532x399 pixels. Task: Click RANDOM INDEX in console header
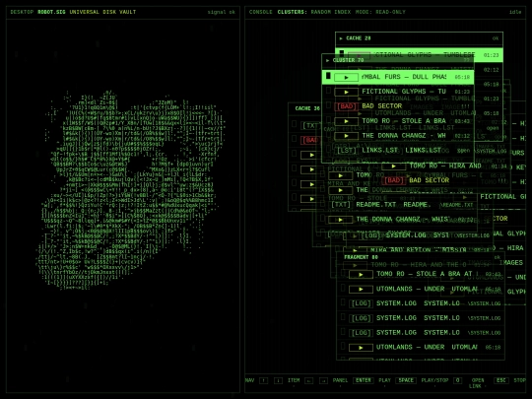331,12
